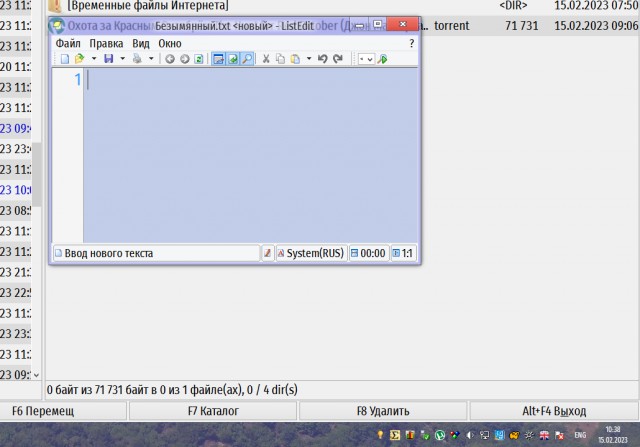Screen dimensions: 640x447
Task: Click the Open file folder icon
Action: pos(79,59)
